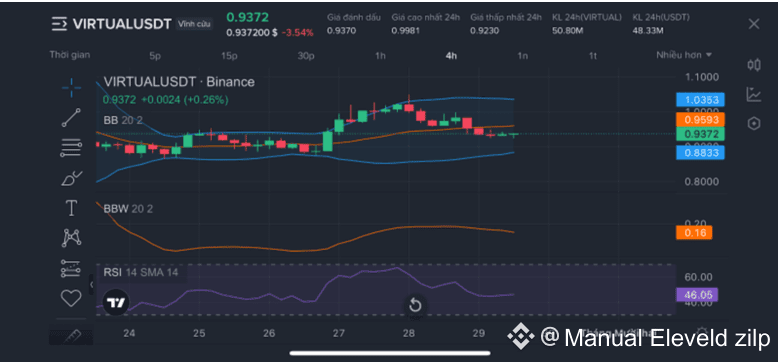Click date 29 on time axis

pyautogui.click(x=478, y=333)
